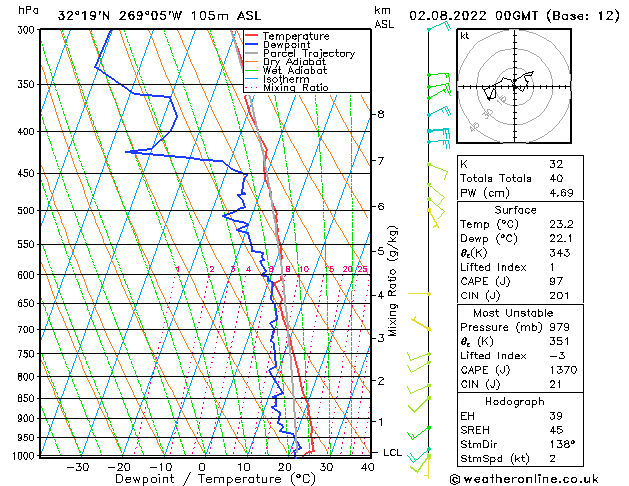629x486 pixels.
Task: Click the km ASL altitude axis label
Action: pos(384,17)
